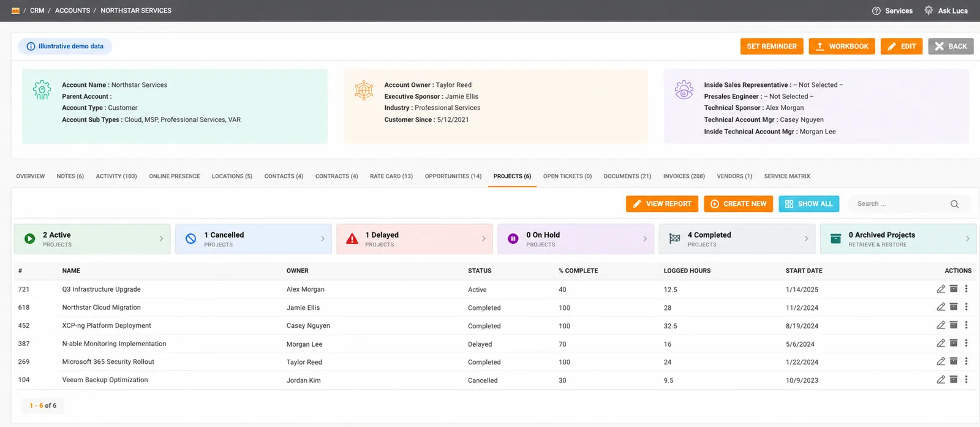Open more options for Q3 Infrastructure Upgrade
This screenshot has width=980, height=427.
click(967, 289)
